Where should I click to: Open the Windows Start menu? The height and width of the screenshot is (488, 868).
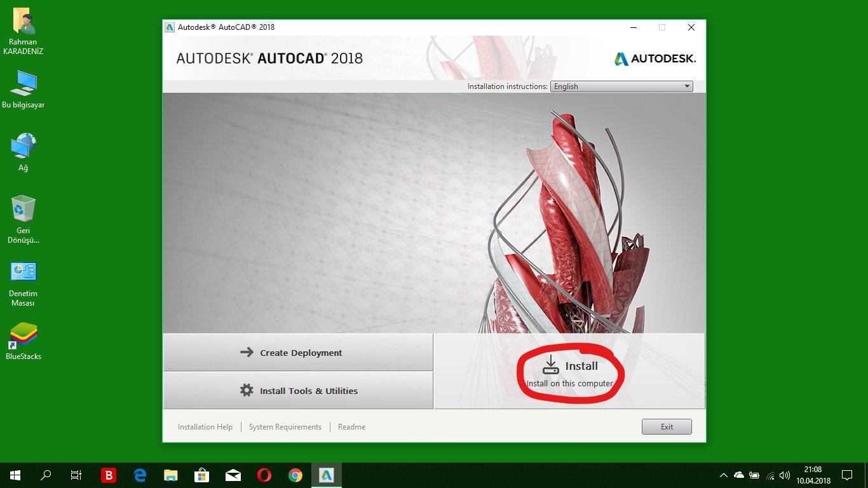(x=15, y=475)
